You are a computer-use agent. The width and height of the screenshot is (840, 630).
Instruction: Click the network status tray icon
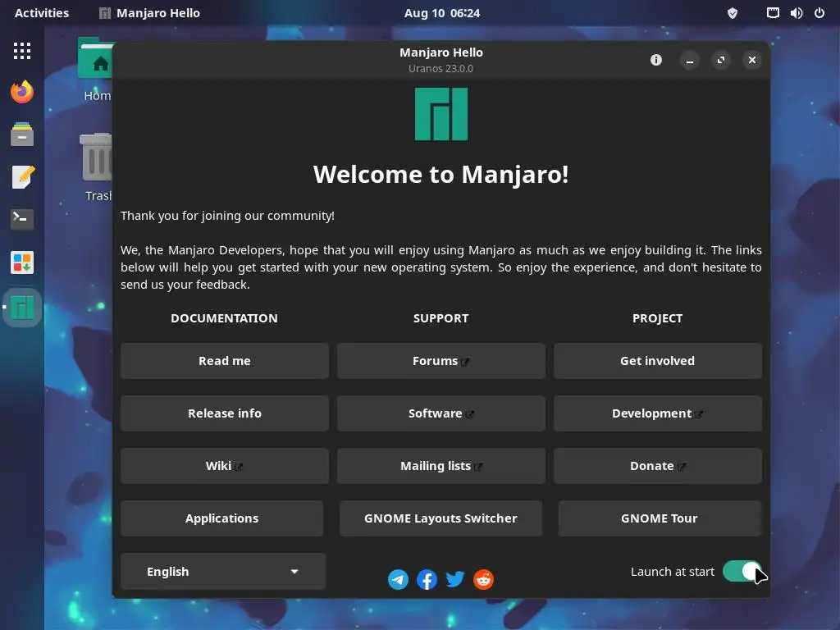(x=773, y=13)
